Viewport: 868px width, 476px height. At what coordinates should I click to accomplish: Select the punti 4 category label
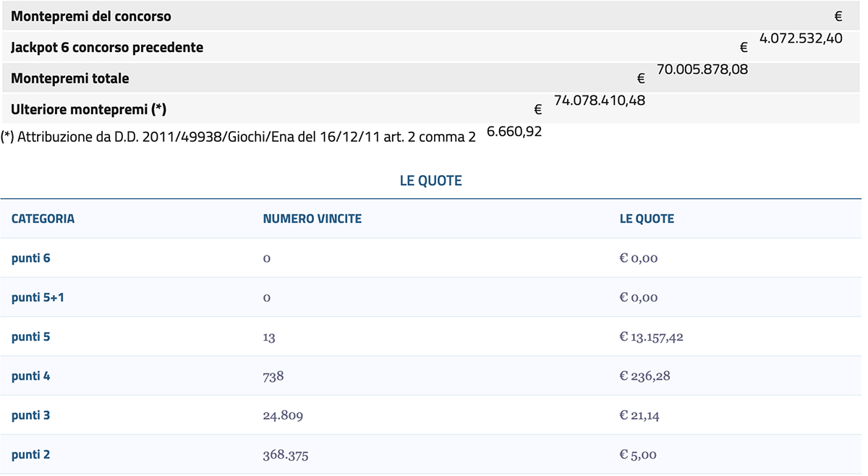point(31,376)
